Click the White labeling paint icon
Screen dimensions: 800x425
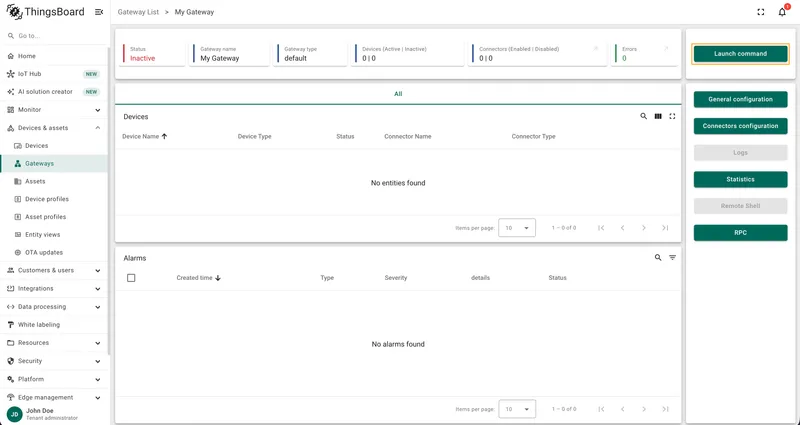[x=10, y=325]
